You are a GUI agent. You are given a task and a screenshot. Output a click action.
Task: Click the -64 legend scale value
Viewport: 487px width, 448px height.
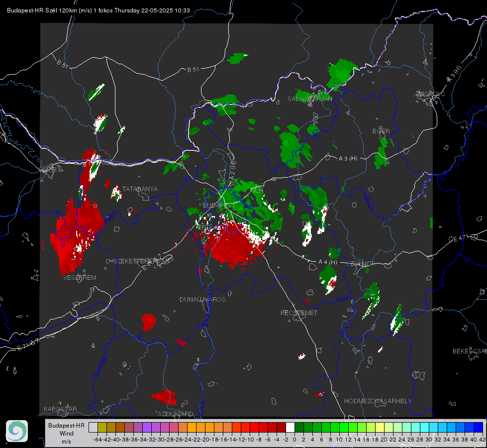pos(97,440)
